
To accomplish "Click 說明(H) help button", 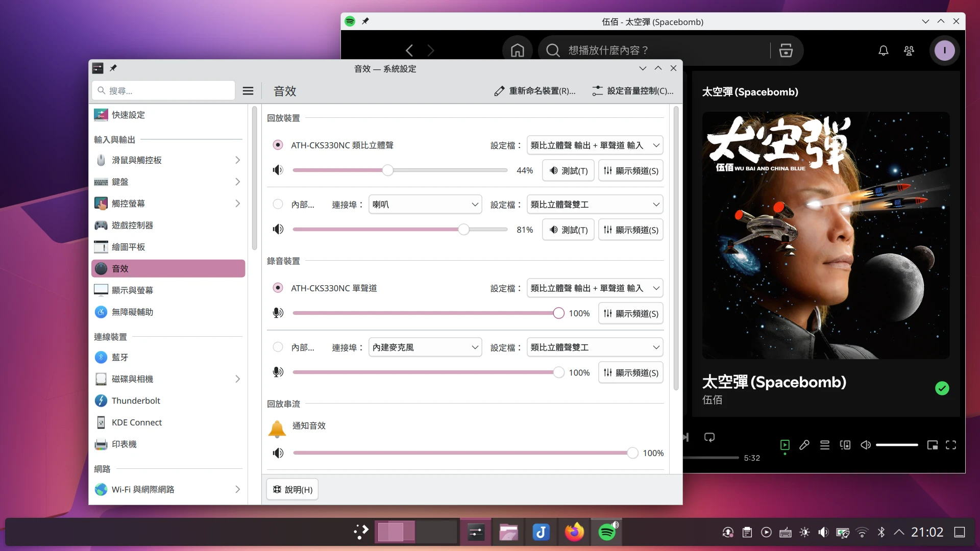I will pos(292,490).
